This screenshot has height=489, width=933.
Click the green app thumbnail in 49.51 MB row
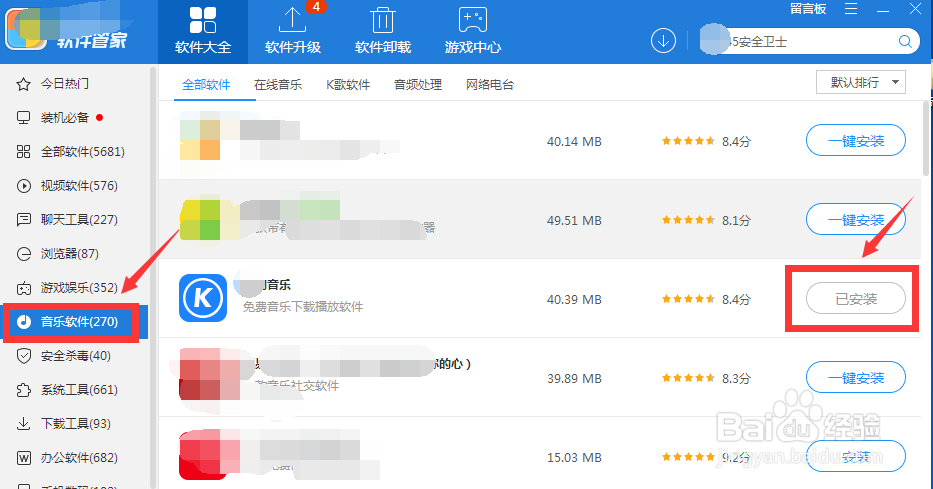pyautogui.click(x=200, y=220)
